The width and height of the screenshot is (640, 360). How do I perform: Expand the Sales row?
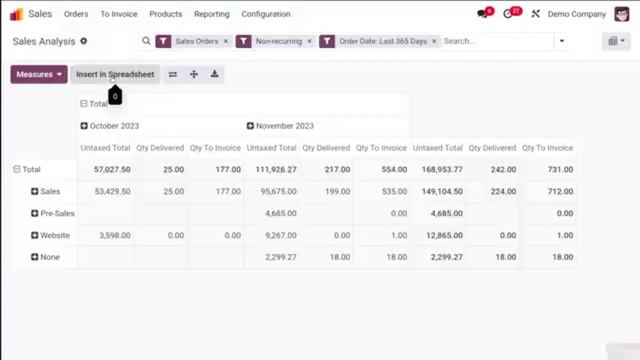pyautogui.click(x=35, y=191)
